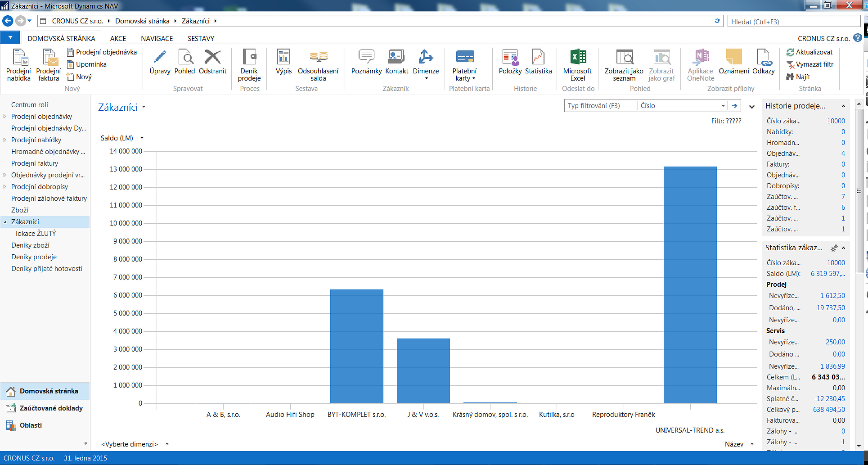Collapse the Historie prodeje factbox
This screenshot has height=465, width=868.
coord(843,106)
